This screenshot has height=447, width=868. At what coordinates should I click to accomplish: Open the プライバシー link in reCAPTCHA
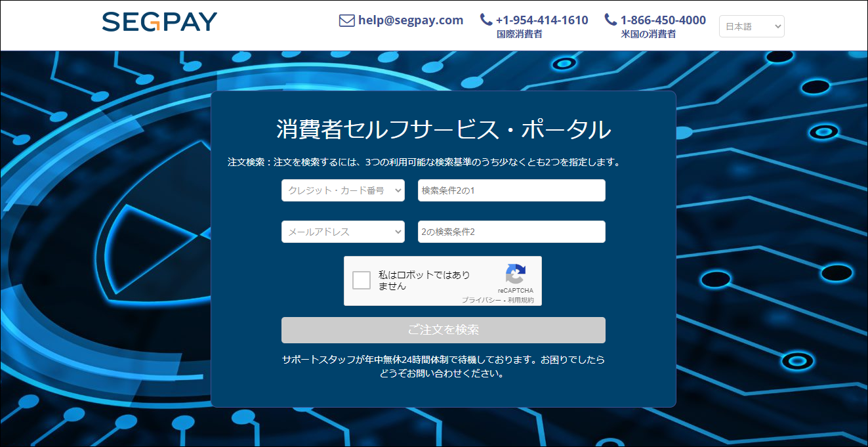[x=481, y=300]
